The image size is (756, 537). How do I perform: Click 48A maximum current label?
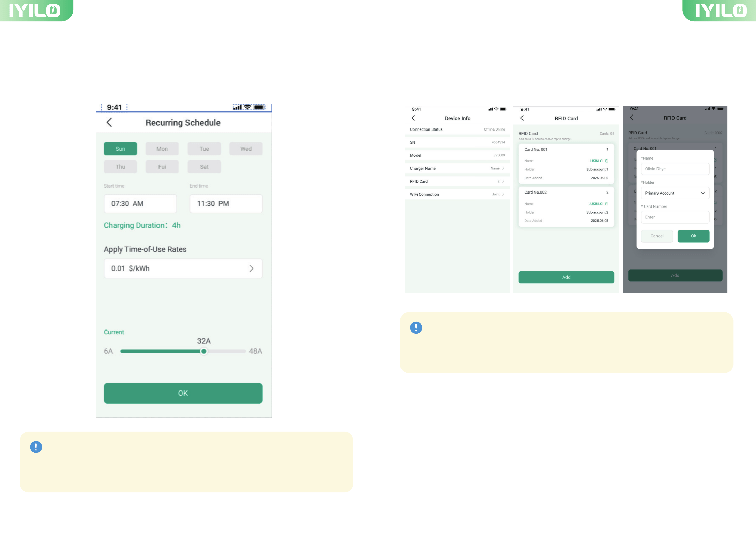pyautogui.click(x=255, y=351)
